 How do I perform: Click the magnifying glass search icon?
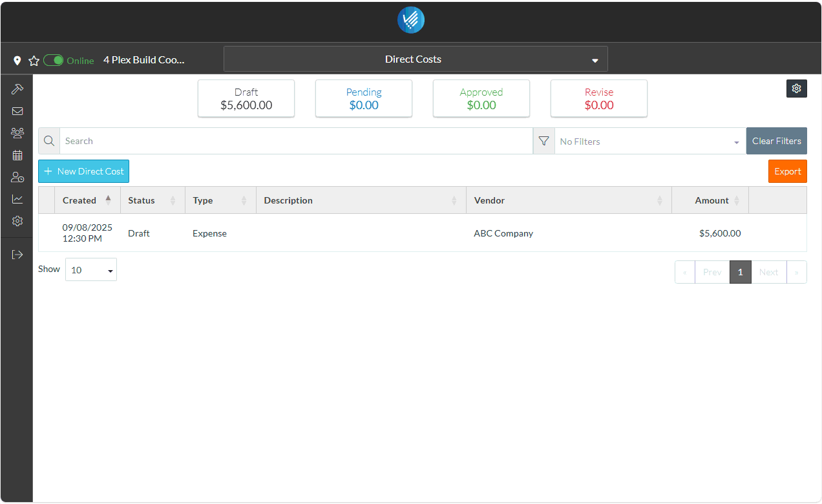tap(49, 141)
